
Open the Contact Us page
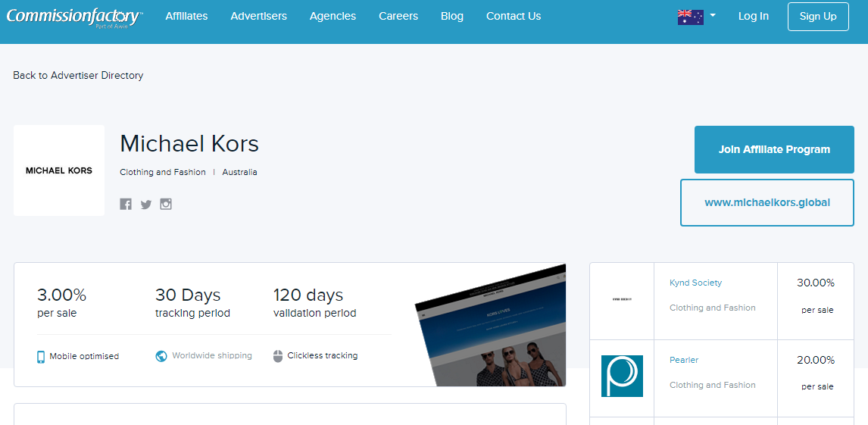[514, 16]
